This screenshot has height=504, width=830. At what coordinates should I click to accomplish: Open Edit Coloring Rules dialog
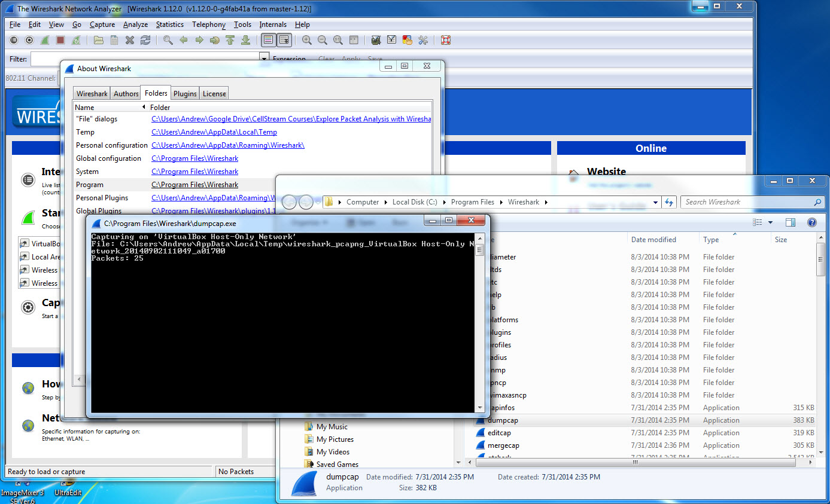pyautogui.click(x=408, y=40)
